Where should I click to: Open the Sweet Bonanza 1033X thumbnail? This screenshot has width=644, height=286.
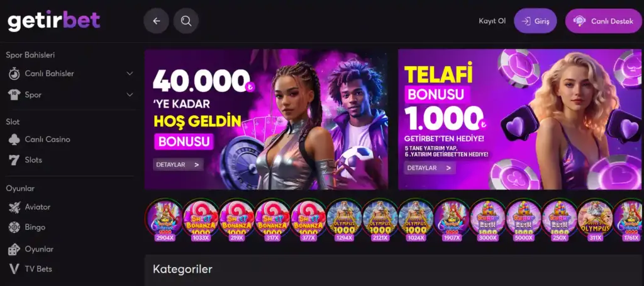click(201, 220)
